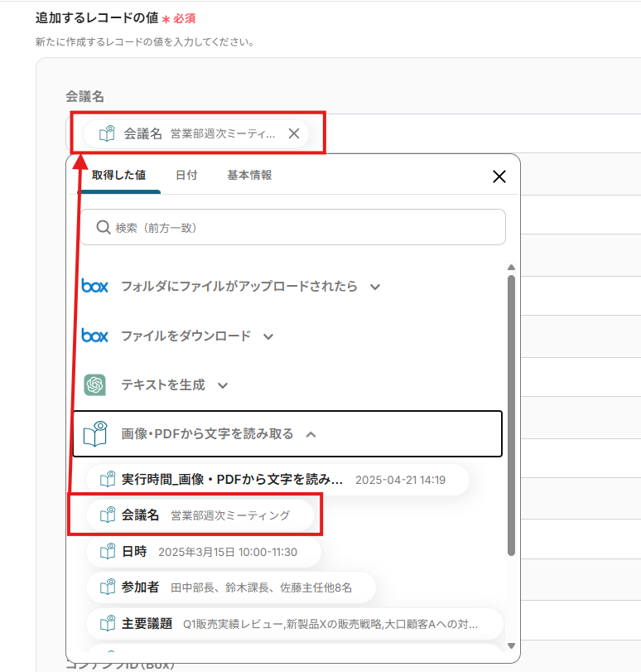Click the ファイルをダウンロード section label
The width and height of the screenshot is (641, 672).
point(186,336)
